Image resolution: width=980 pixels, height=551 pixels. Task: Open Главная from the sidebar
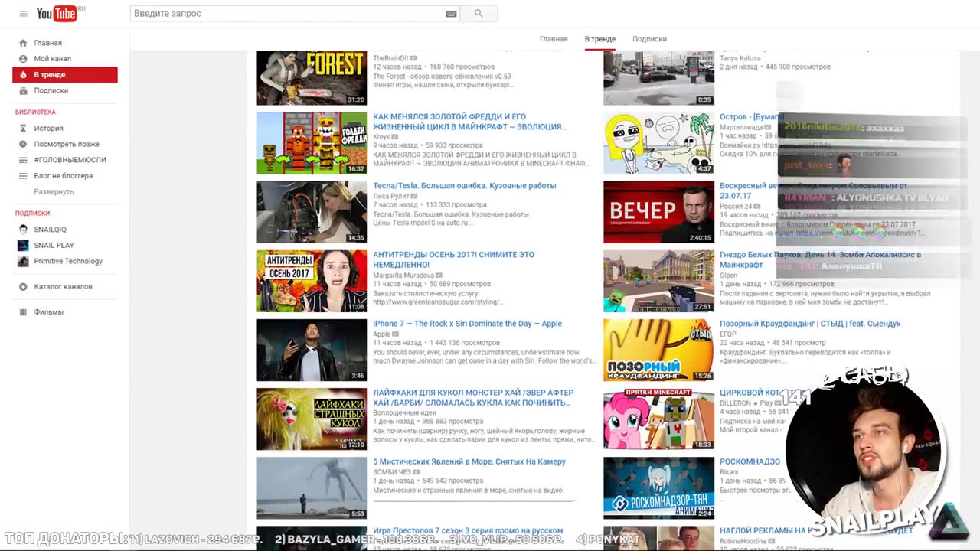47,43
